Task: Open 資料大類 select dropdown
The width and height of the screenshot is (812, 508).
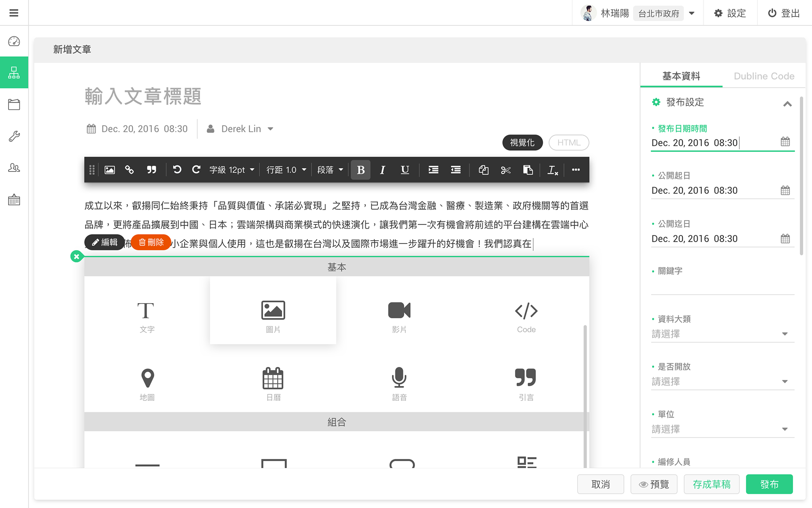Action: coord(722,334)
